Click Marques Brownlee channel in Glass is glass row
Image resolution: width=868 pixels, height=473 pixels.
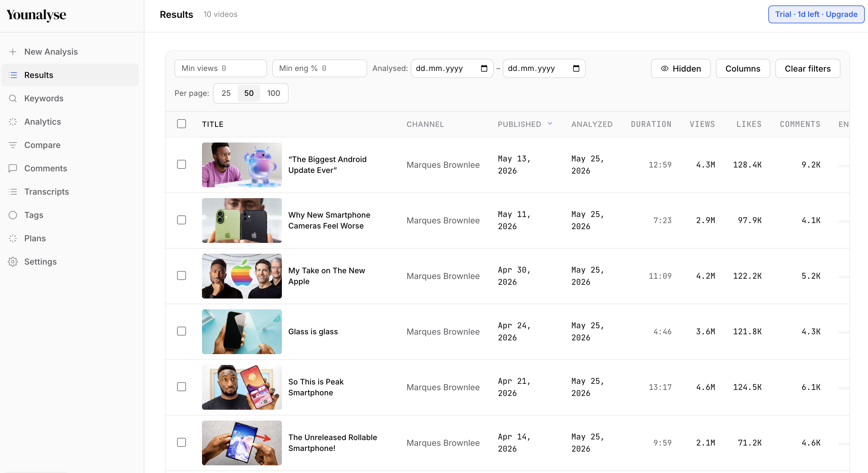click(x=443, y=331)
